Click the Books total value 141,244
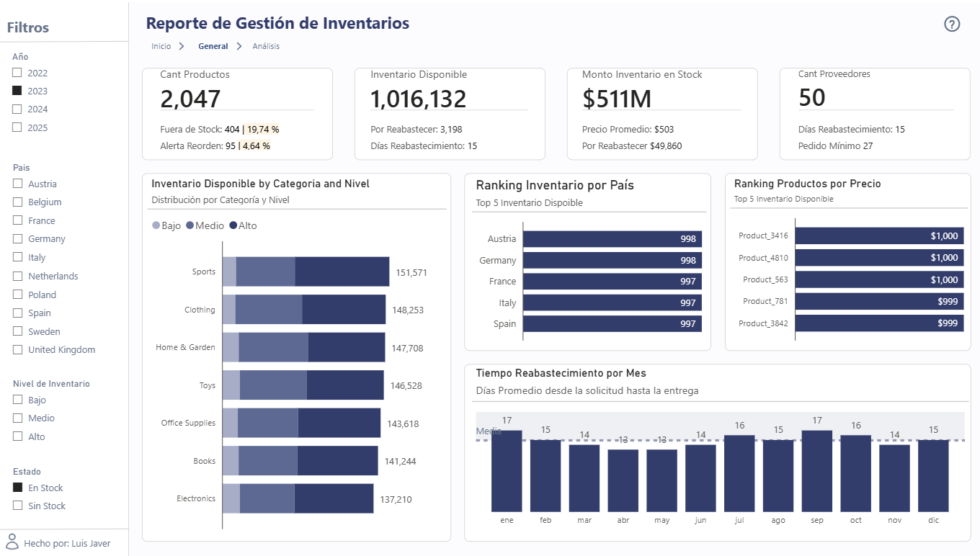This screenshot has width=980, height=556. point(400,461)
